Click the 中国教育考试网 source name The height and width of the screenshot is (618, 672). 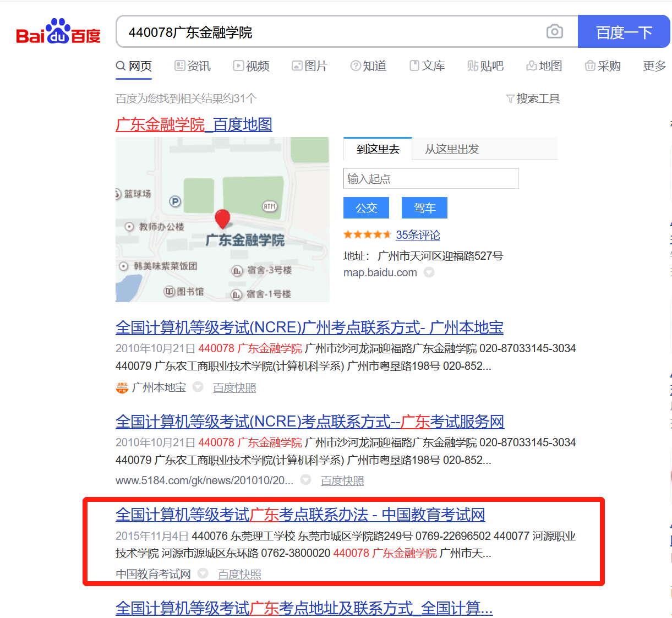click(x=153, y=574)
